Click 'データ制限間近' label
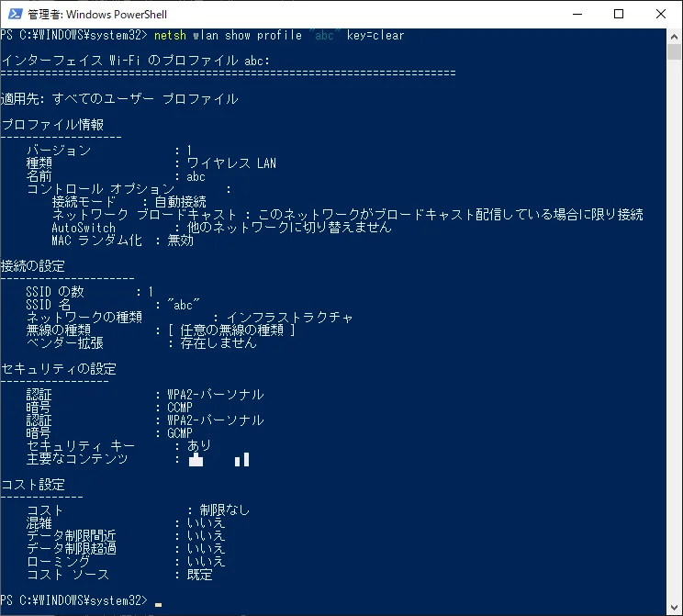This screenshot has width=683, height=616. (x=72, y=535)
